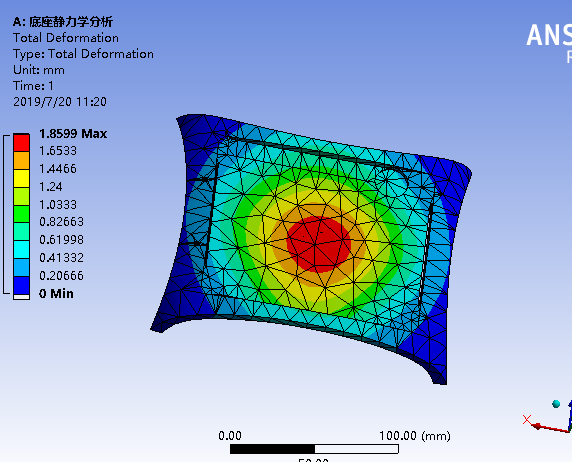Click the 1.8599 Max legend value

[73, 134]
